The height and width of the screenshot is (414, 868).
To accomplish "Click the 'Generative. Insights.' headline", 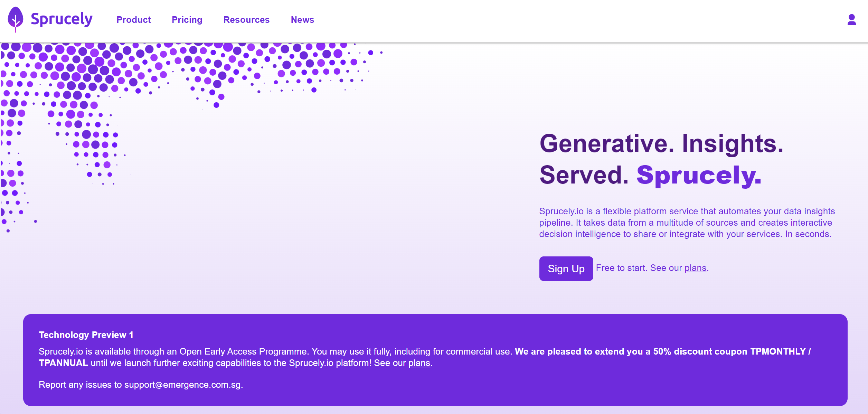I will pos(661,143).
